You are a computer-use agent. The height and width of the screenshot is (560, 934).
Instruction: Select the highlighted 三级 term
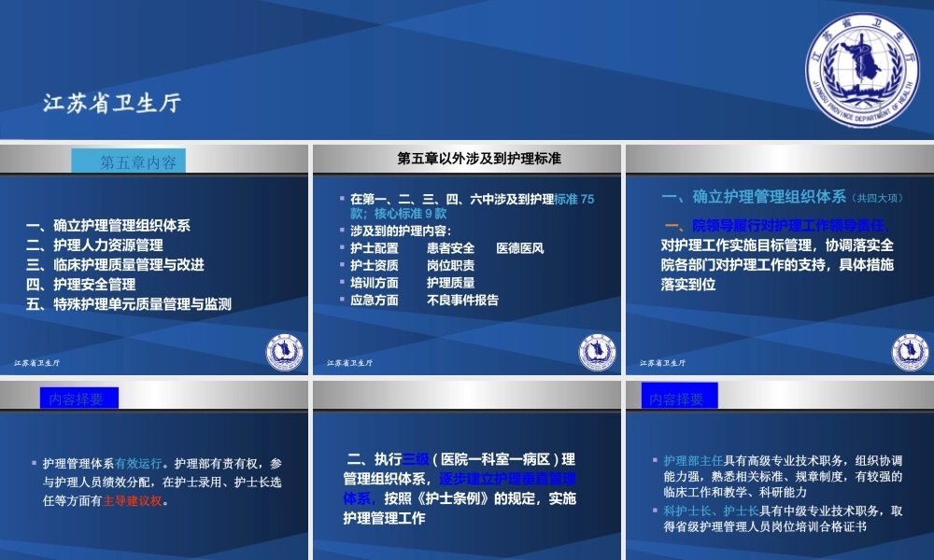coord(416,458)
